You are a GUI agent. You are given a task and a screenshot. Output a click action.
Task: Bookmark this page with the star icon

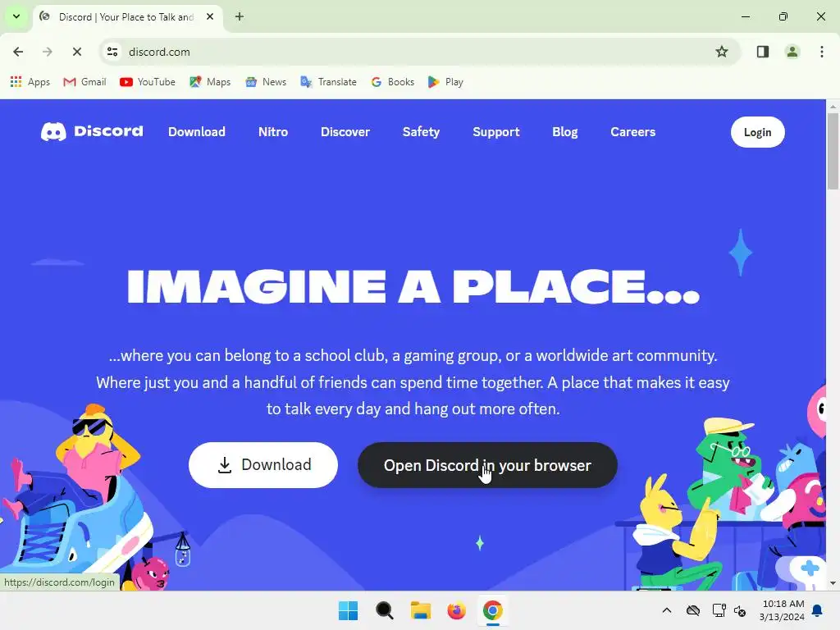point(722,52)
